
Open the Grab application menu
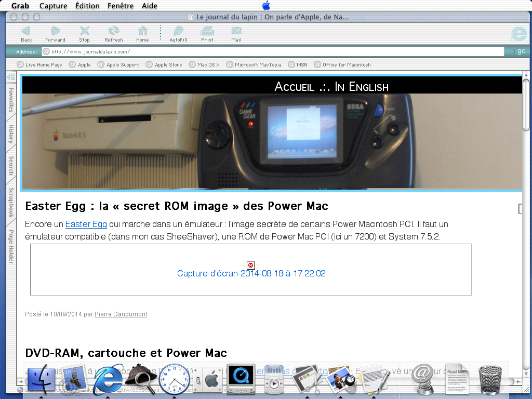click(20, 6)
